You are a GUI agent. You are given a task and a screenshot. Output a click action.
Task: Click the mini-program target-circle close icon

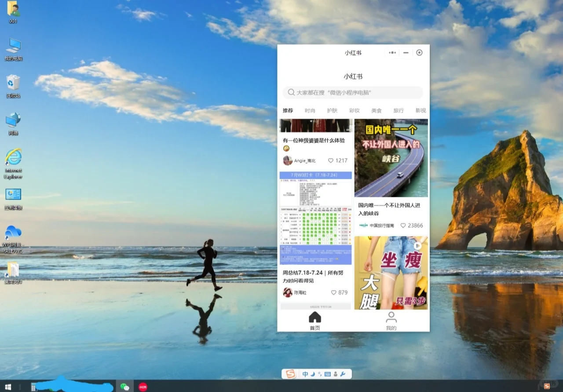[419, 53]
